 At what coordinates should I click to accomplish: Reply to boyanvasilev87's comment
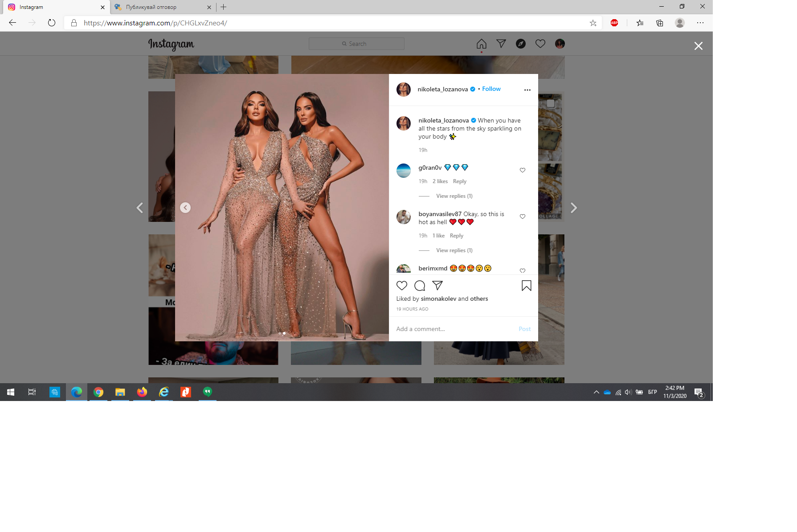pyautogui.click(x=456, y=236)
